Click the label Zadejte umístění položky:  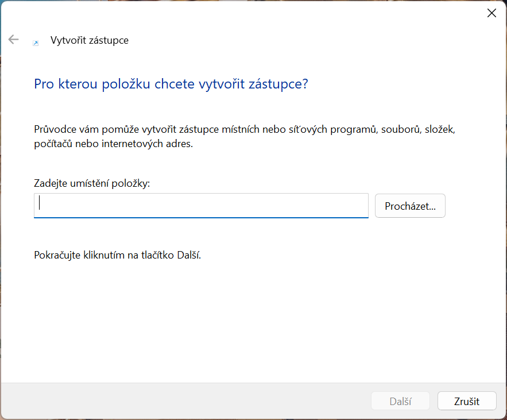pyautogui.click(x=92, y=183)
